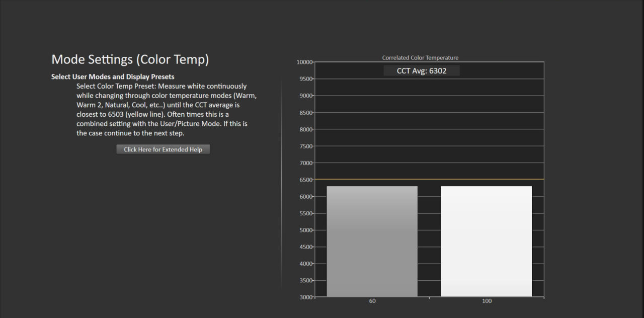
Task: Click the '4500' y-axis value
Action: (306, 247)
